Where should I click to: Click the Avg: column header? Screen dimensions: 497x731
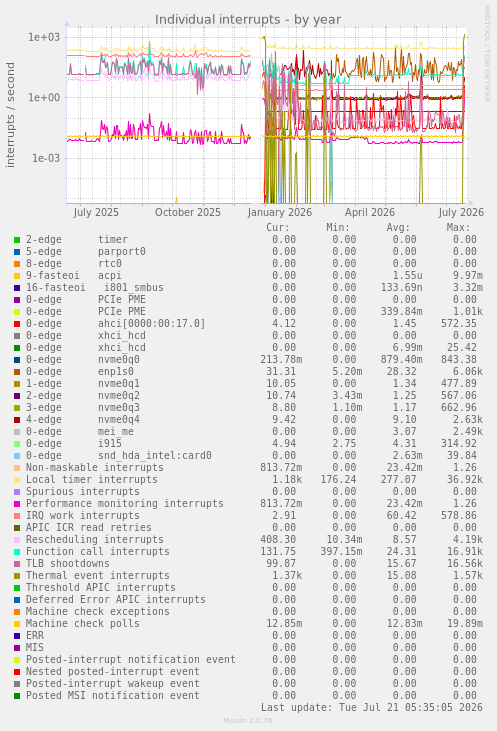click(398, 228)
